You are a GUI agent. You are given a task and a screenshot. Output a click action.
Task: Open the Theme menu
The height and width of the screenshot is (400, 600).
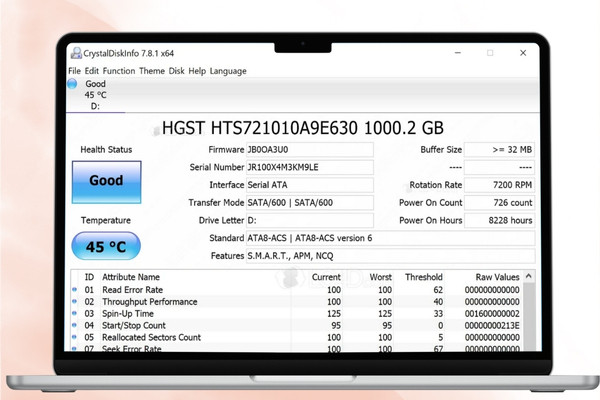point(152,71)
